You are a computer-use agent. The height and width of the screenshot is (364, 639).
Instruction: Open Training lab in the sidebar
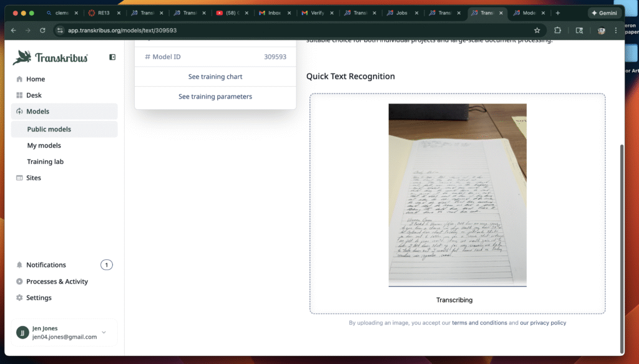pyautogui.click(x=45, y=161)
